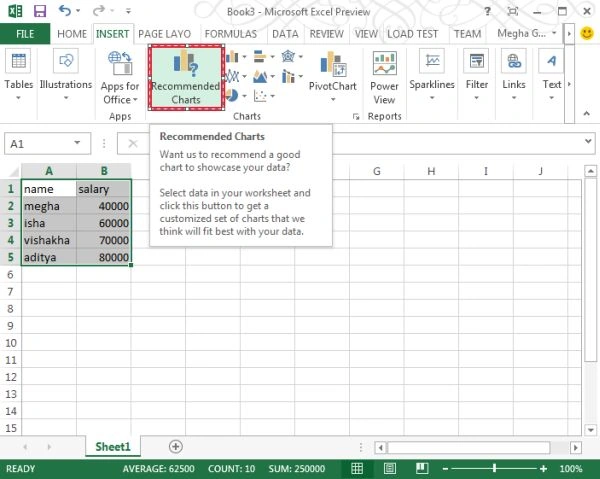Open the Text group icon
The image size is (600, 479).
551,61
